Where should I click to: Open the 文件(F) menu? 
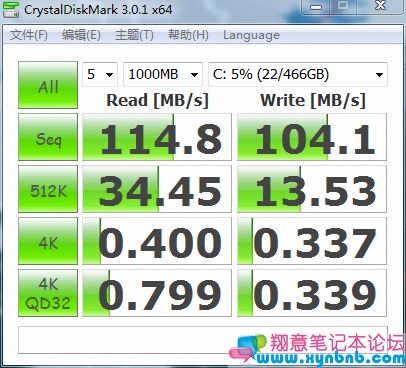coord(29,35)
